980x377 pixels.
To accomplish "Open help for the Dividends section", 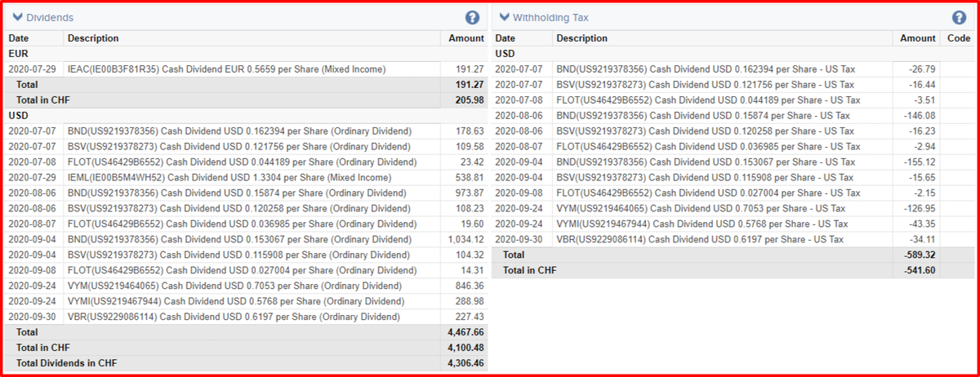I will tap(472, 17).
